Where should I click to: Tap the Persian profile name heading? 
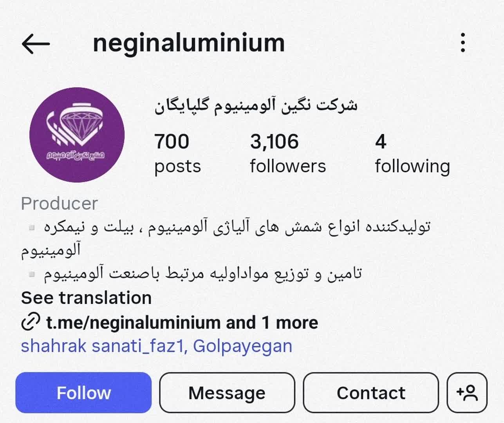(256, 105)
